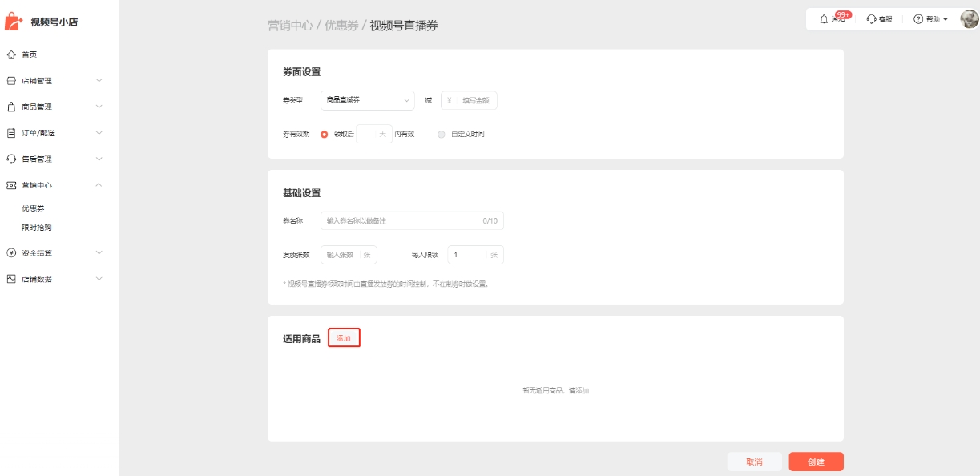
Task: Click the help question mark icon
Action: [918, 19]
